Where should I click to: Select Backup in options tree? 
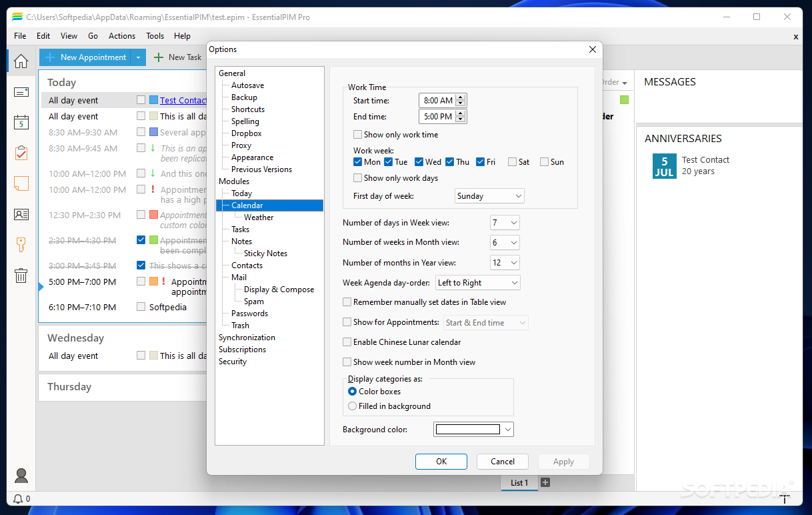coord(244,97)
